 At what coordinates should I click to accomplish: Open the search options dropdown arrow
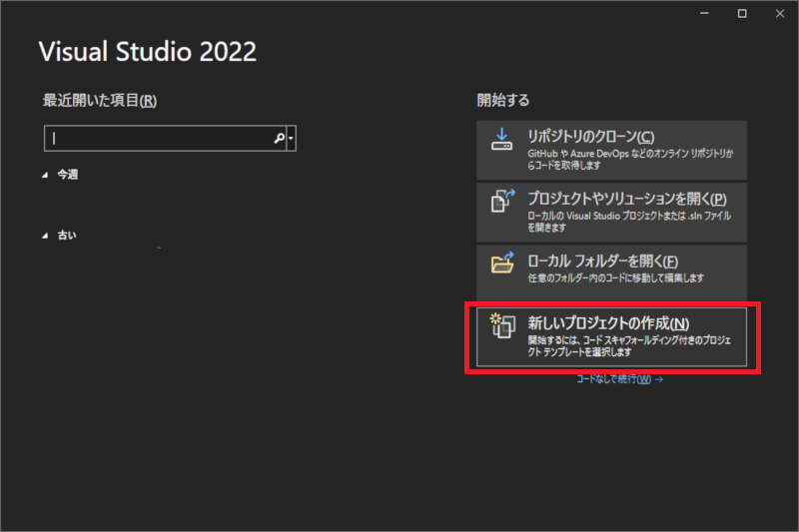point(291,138)
